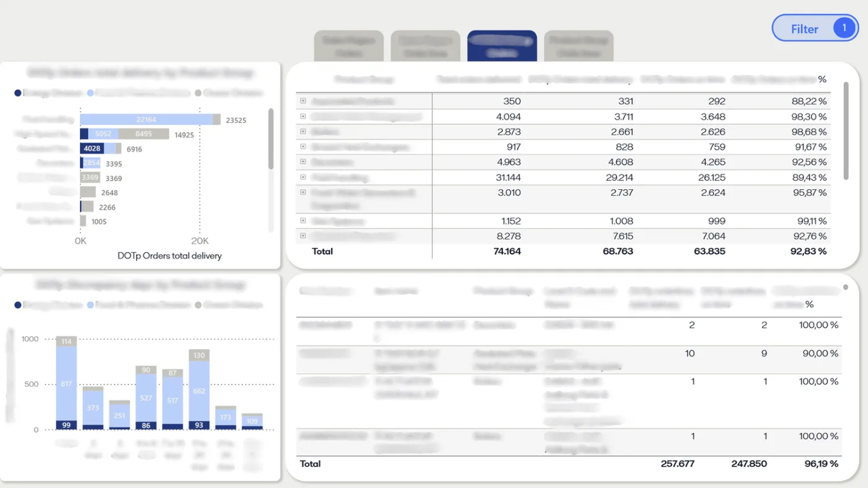Click light blue legend dot in horizontal bar chart
868x488 pixels.
91,93
